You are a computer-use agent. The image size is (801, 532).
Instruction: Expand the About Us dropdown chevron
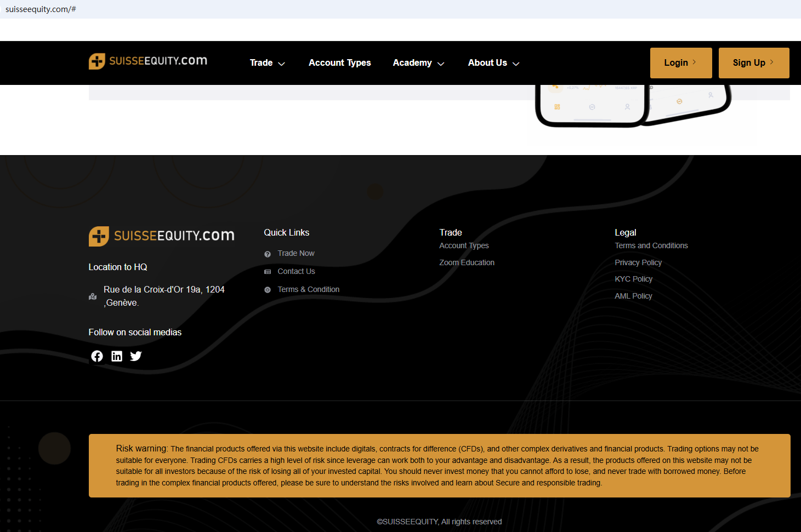[x=516, y=64]
